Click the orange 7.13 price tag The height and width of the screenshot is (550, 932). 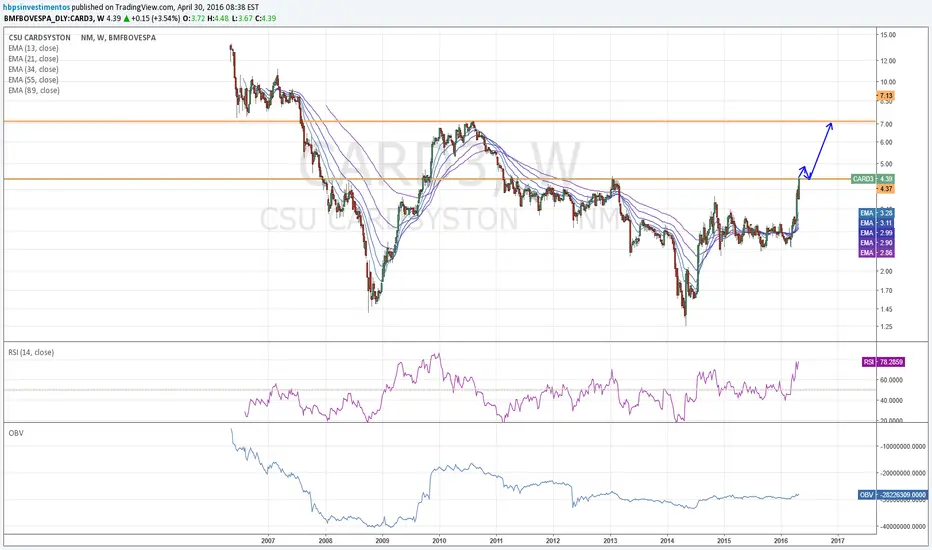coord(886,96)
